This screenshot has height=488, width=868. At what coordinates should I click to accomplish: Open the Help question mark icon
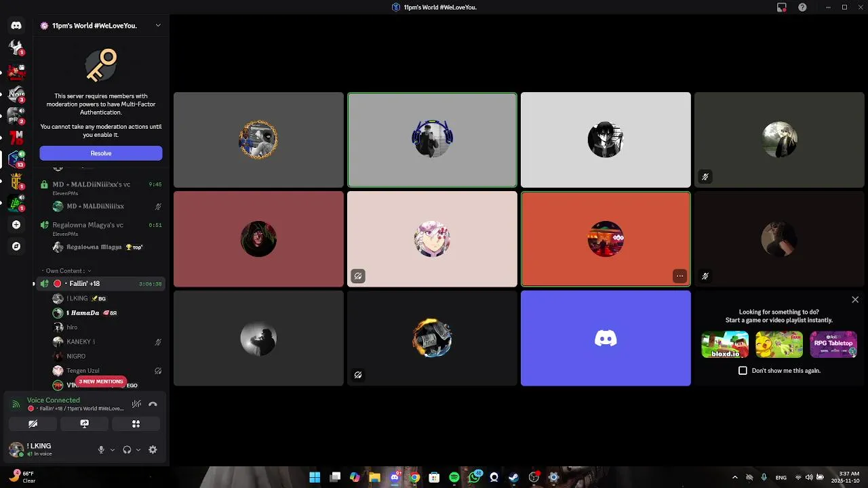pyautogui.click(x=802, y=7)
